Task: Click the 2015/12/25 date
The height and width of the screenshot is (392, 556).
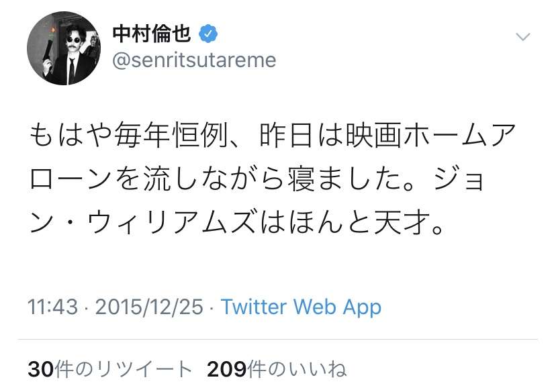Action: [149, 307]
